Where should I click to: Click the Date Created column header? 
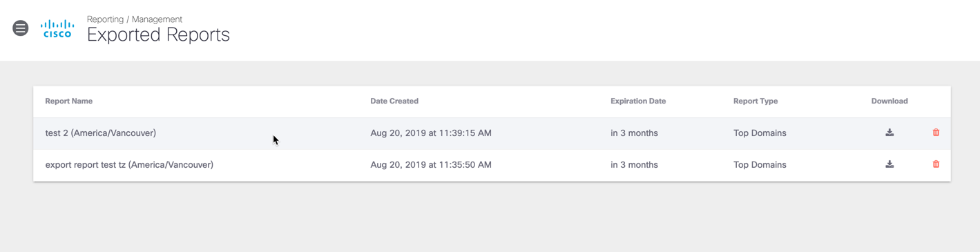point(394,101)
